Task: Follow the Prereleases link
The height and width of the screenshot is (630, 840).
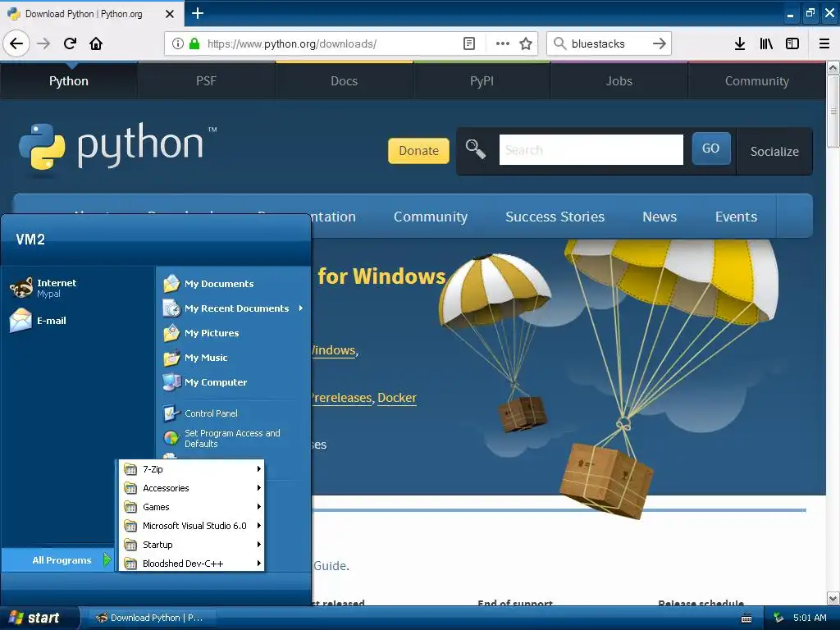Action: coord(342,398)
